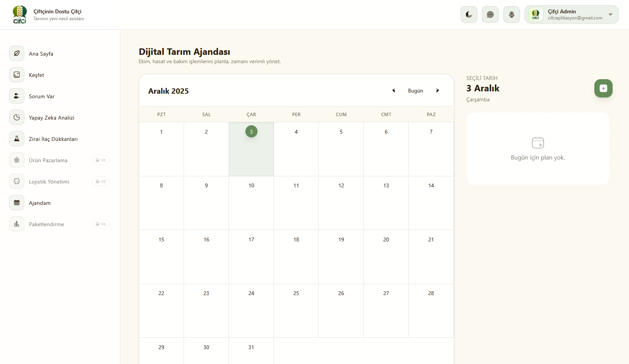
Task: Open the notifications bell
Action: click(511, 14)
